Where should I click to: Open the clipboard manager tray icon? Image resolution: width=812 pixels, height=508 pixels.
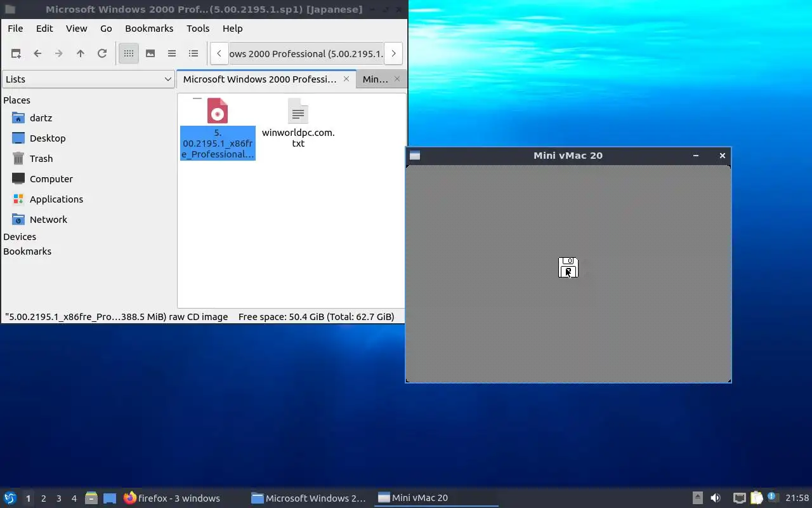point(756,498)
